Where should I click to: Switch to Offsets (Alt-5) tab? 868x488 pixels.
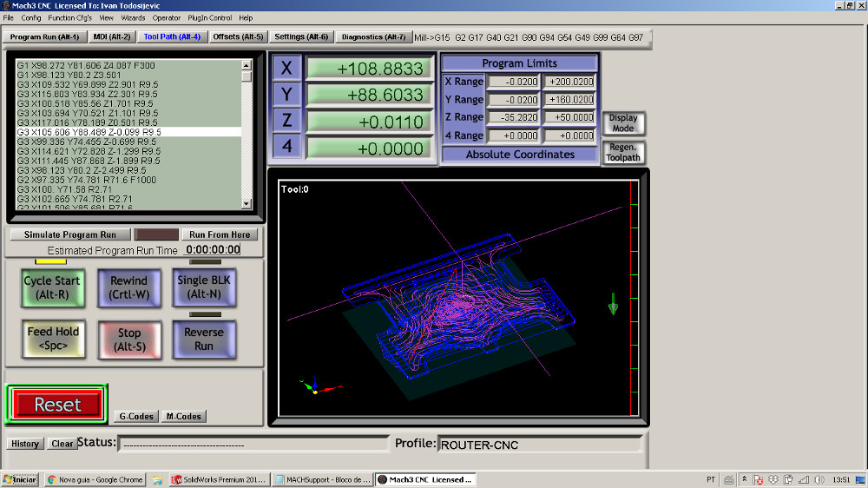pos(238,37)
